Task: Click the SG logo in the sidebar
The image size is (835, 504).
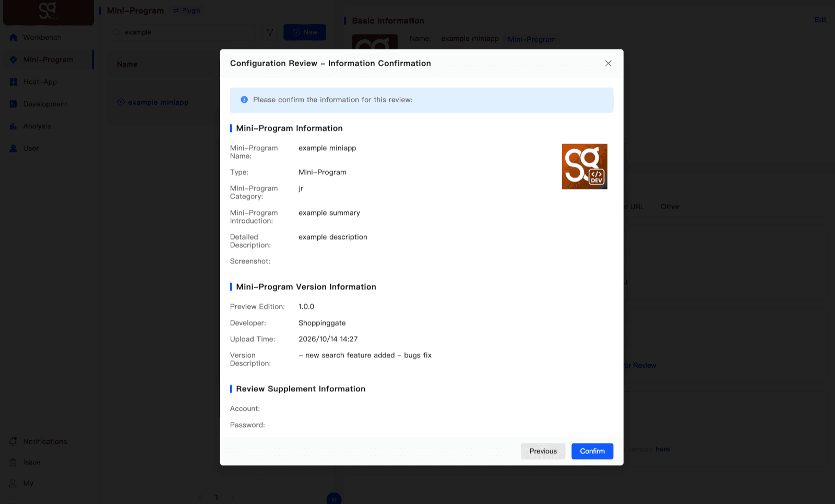Action: (x=48, y=11)
